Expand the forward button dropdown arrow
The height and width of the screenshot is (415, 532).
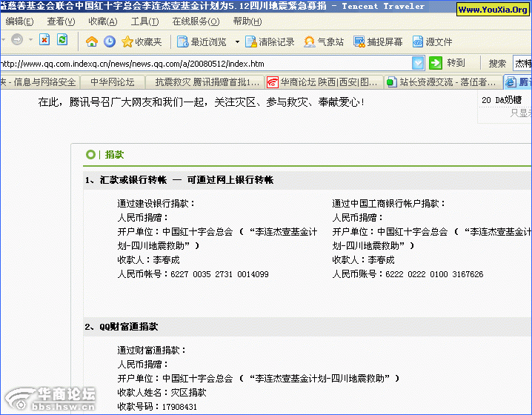click(30, 41)
